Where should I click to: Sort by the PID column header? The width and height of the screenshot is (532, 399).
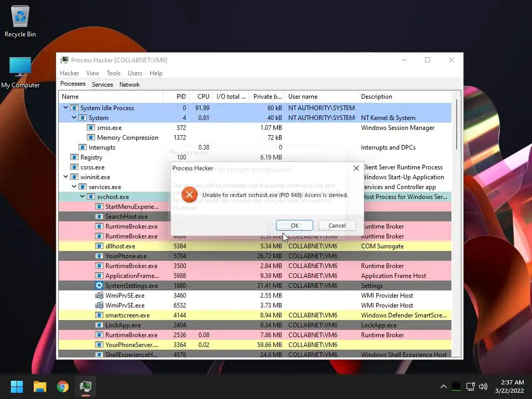pyautogui.click(x=176, y=96)
